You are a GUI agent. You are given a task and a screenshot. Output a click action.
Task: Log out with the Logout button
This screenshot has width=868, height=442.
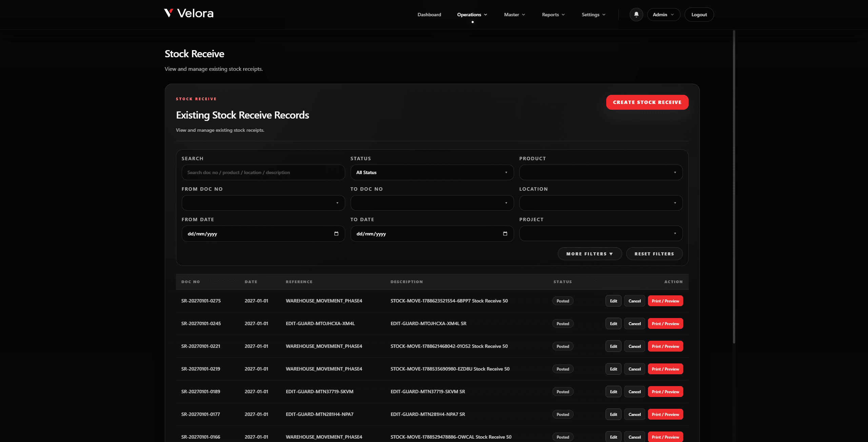[699, 15]
